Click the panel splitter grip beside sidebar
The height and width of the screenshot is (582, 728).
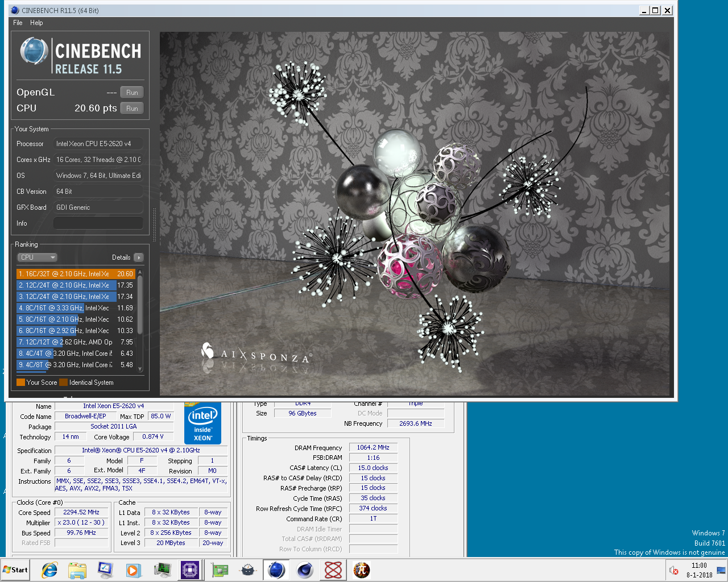tap(155, 225)
